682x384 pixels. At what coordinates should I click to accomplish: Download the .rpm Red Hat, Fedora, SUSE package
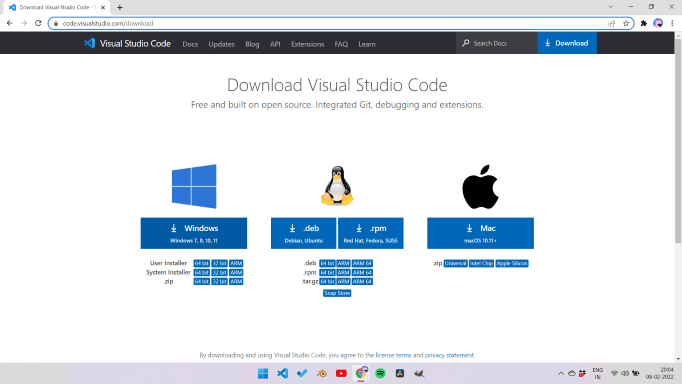click(x=371, y=233)
